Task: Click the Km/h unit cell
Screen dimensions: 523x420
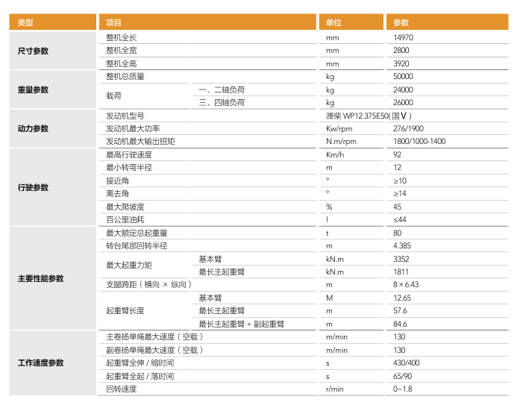Action: (x=335, y=154)
